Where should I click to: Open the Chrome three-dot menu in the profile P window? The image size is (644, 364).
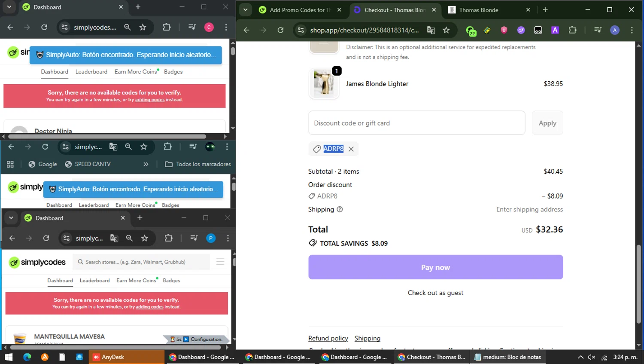coord(228,238)
